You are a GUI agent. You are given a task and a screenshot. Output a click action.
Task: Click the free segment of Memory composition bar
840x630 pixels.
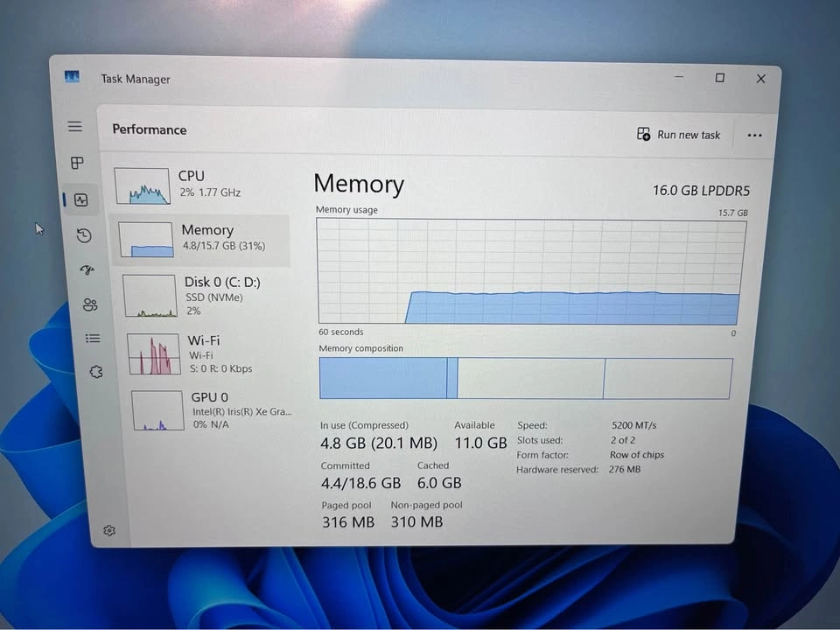668,379
